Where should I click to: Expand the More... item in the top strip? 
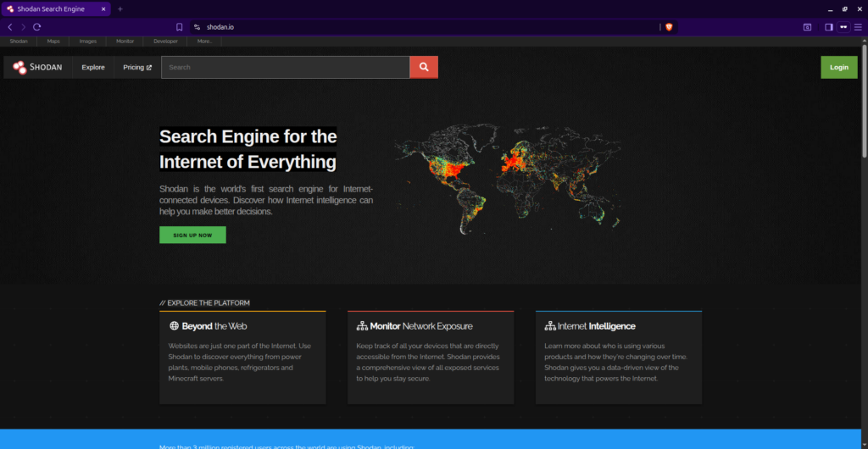click(x=204, y=41)
